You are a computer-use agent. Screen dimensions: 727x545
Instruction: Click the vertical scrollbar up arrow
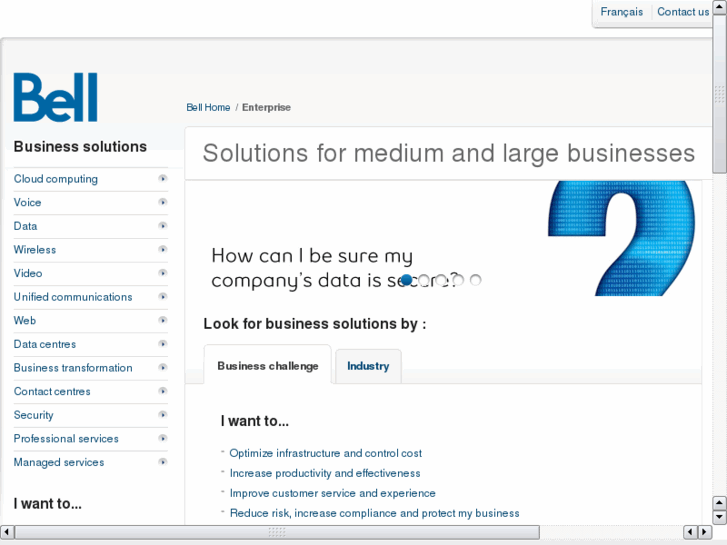click(719, 7)
